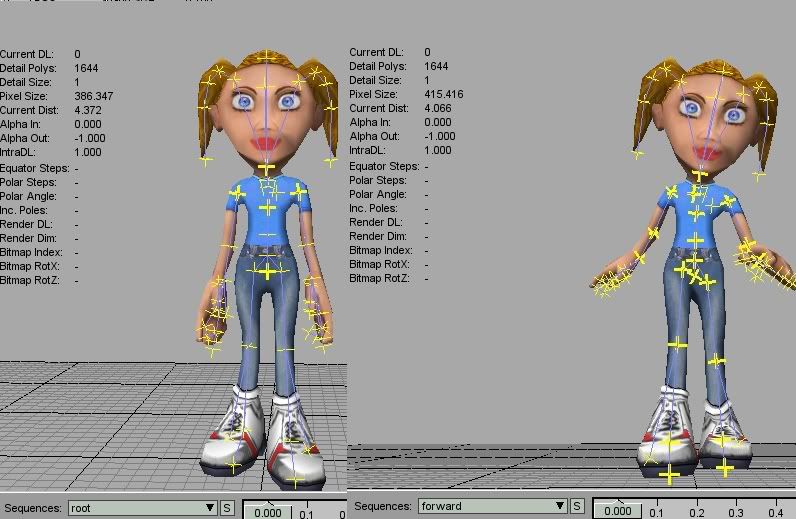Screen dimensions: 796x519
Task: Click the 0.3 mark on right timeline
Action: pyautogui.click(x=735, y=513)
